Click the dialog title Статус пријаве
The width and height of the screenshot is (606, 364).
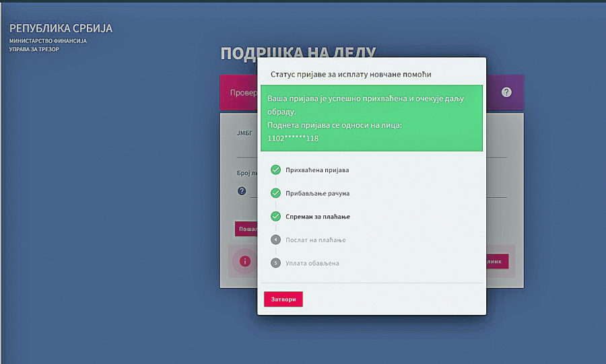pos(350,74)
